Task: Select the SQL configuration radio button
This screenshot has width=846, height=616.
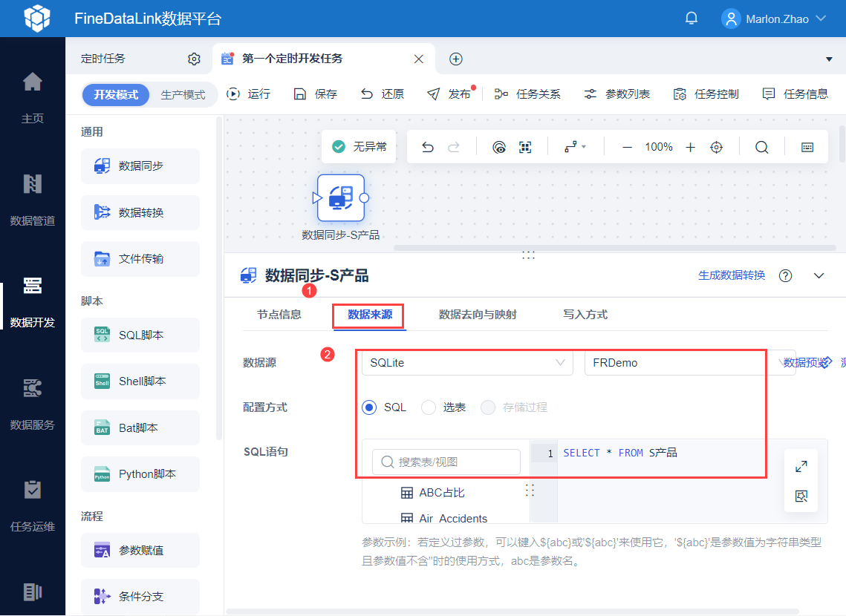Action: click(370, 407)
